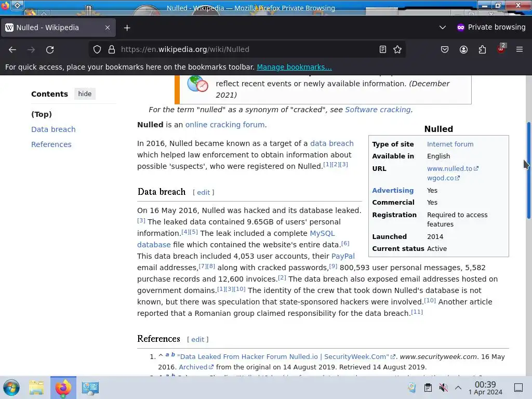Open citation [11] at paragraph end
Screen dimensions: 532x399
[417, 312]
